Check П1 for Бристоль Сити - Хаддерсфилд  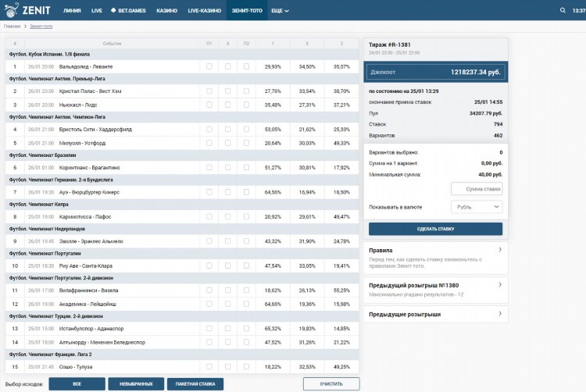209,129
